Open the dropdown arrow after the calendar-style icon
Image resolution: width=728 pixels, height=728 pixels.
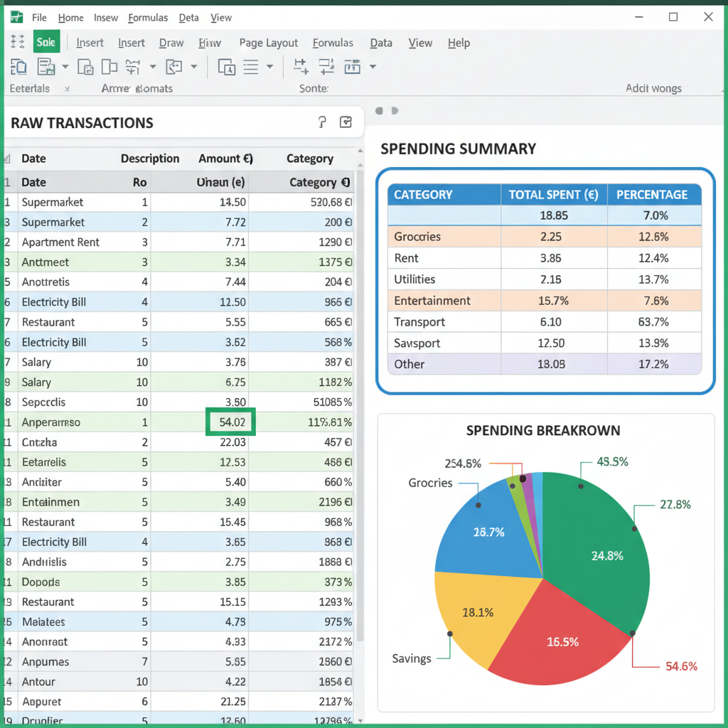coord(373,67)
